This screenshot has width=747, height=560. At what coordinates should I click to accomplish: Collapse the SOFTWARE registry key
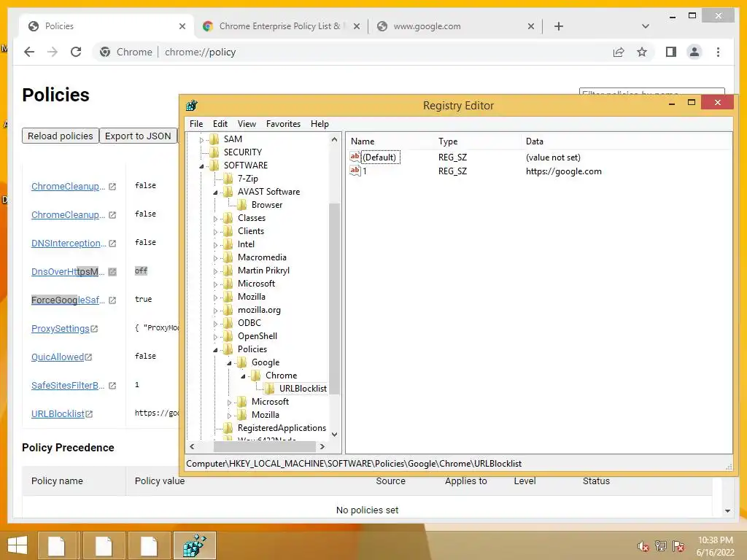click(201, 166)
